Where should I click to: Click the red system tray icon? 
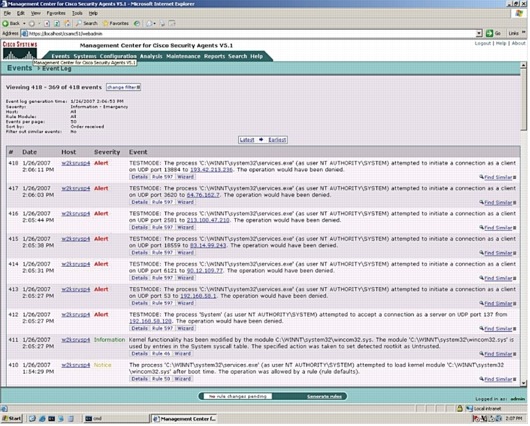(x=476, y=419)
